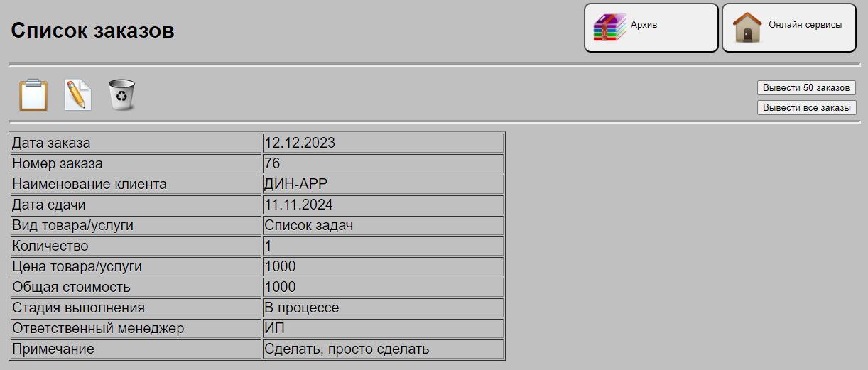
Task: Click the recycle bin delete icon
Action: coord(122,95)
